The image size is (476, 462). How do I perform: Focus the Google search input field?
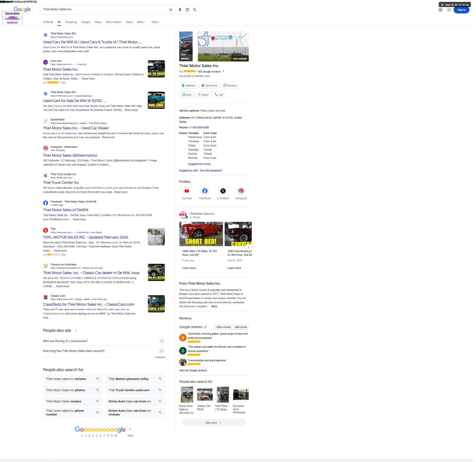pos(105,10)
